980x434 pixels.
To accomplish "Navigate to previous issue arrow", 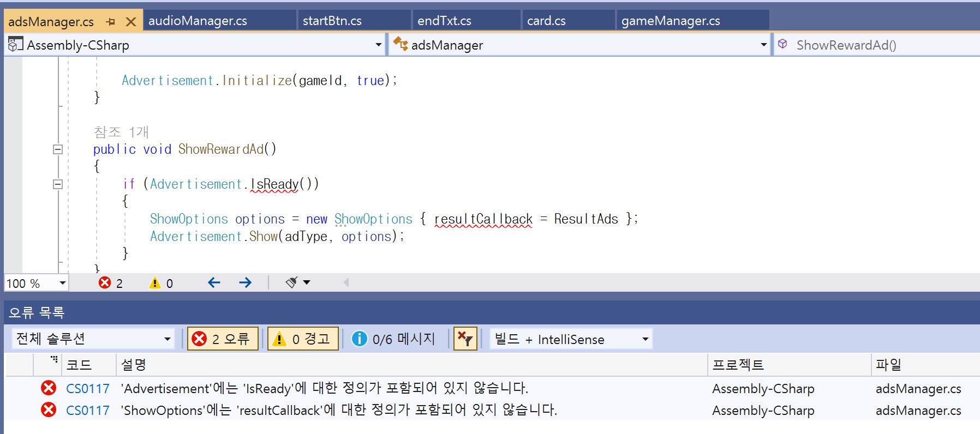I will [214, 282].
